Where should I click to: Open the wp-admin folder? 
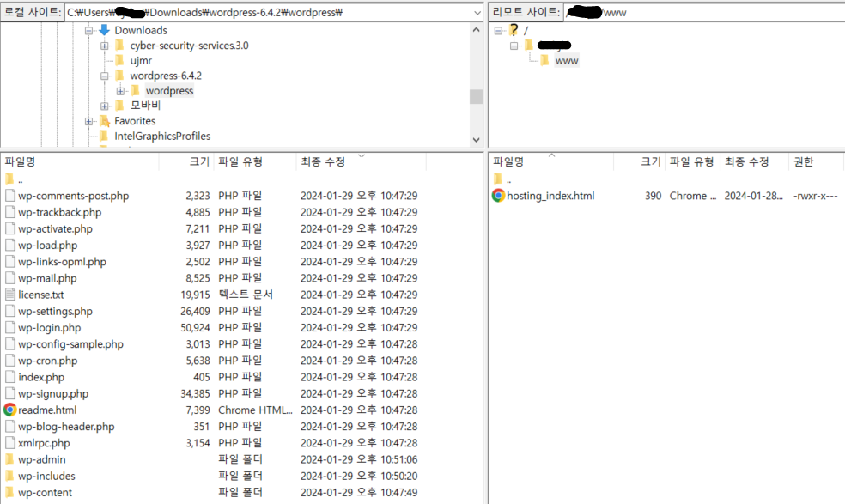tap(44, 459)
